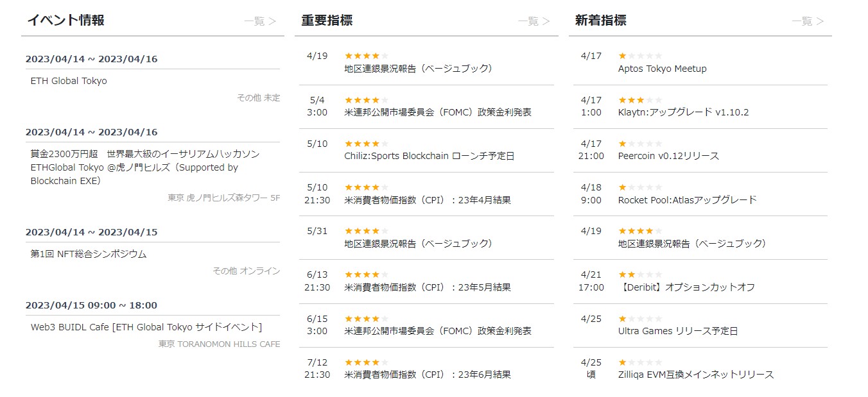Click star rating above Chiliz Sports Blockchain launch

[x=366, y=144]
